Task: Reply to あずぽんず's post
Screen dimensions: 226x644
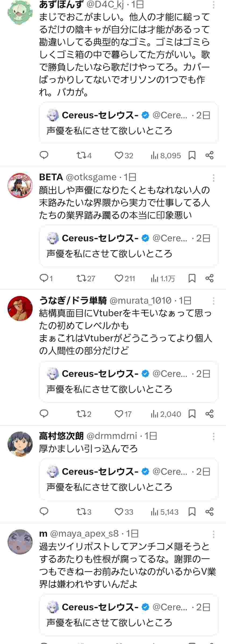Action: coord(44,155)
